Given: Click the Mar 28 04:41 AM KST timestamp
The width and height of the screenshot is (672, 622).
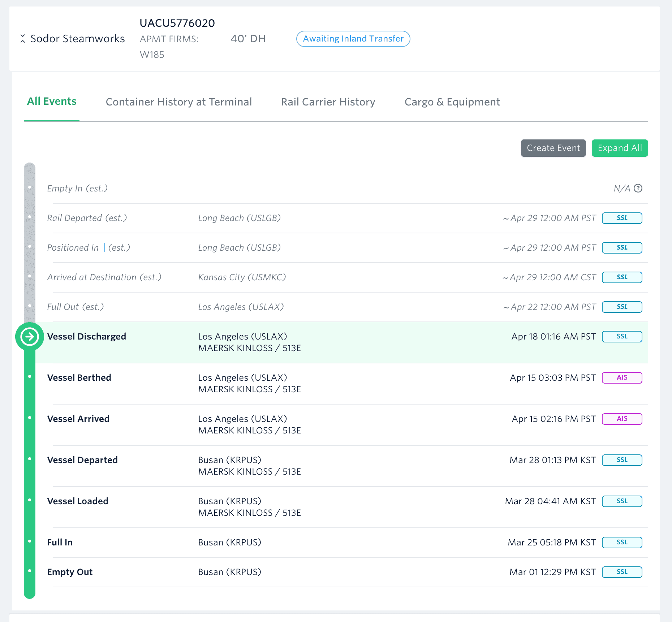Looking at the screenshot, I should coord(550,501).
